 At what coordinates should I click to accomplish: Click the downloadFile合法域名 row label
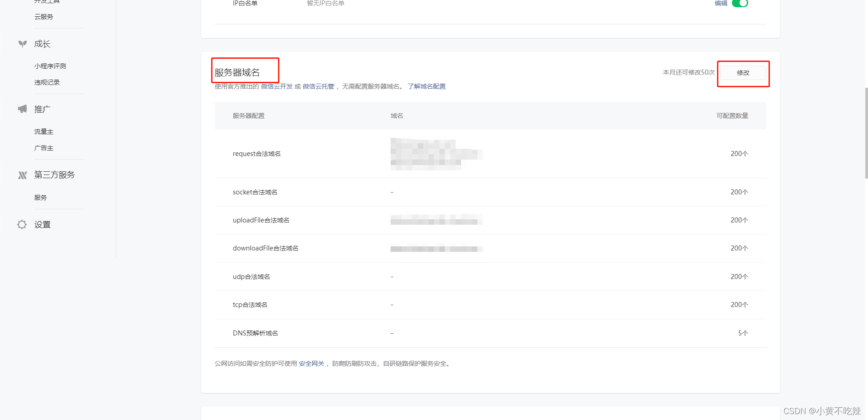[265, 248]
